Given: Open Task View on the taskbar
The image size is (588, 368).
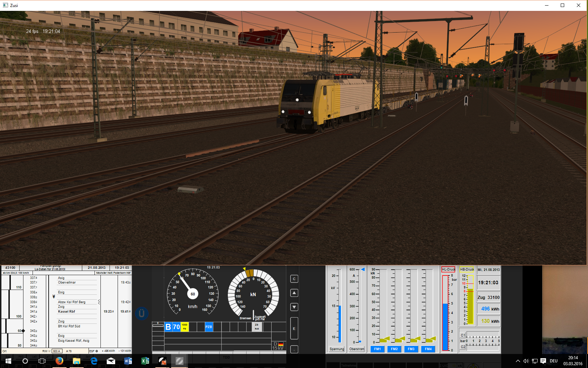Looking at the screenshot, I should click(x=42, y=361).
